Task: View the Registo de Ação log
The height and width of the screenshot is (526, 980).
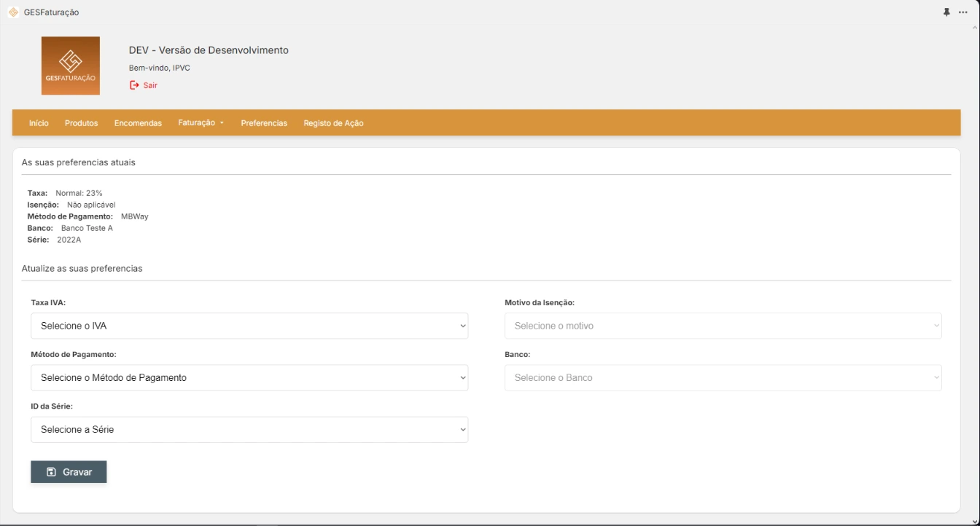Action: coord(334,123)
